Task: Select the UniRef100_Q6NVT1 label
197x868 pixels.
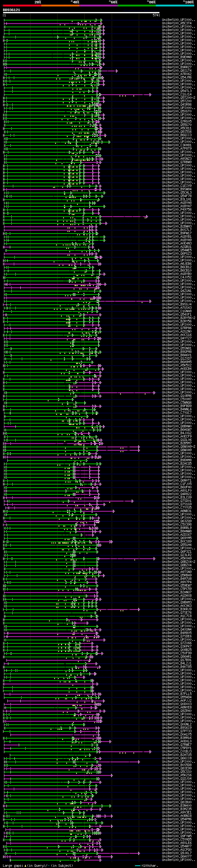Action: pos(177,481)
